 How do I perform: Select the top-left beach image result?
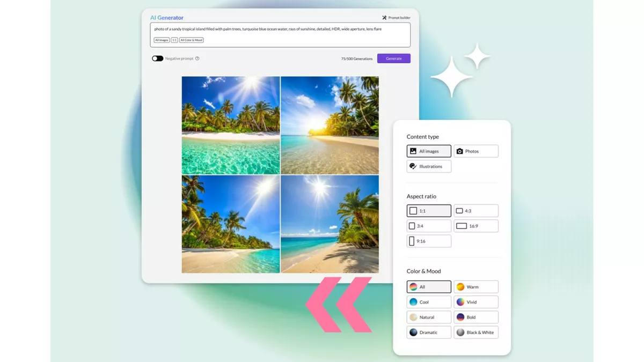pyautogui.click(x=231, y=124)
